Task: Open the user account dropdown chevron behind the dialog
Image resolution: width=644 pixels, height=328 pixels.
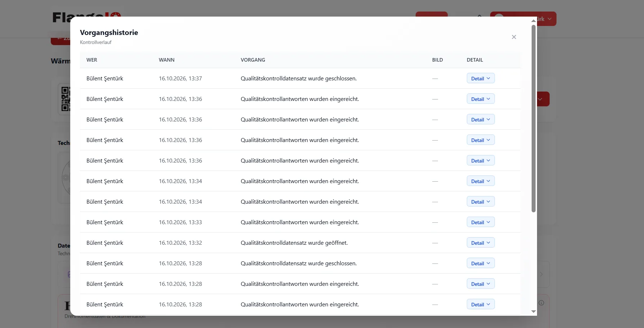Action: tap(550, 19)
